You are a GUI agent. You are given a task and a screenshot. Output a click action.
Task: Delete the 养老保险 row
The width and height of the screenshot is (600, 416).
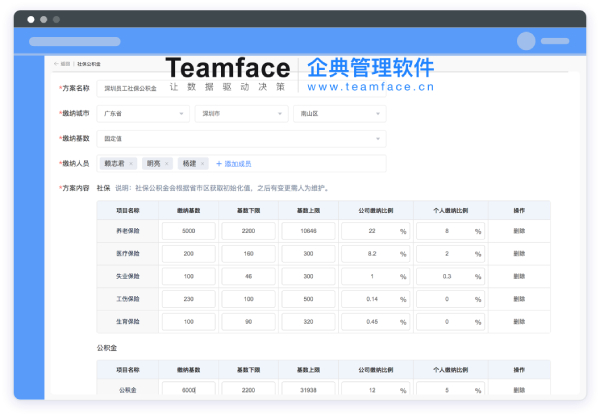pyautogui.click(x=519, y=231)
